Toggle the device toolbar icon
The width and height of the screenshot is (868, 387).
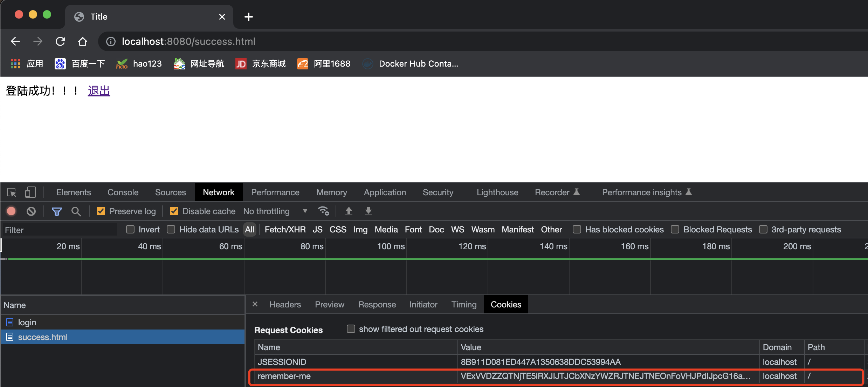coord(30,192)
